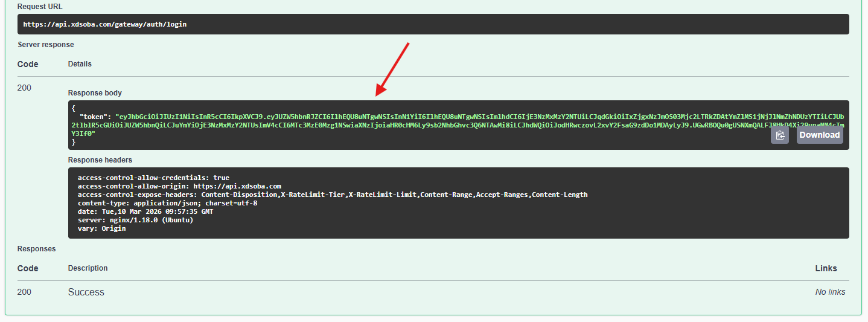868x322 pixels.
Task: Click the copy-to-clipboard icon in response body
Action: point(780,135)
